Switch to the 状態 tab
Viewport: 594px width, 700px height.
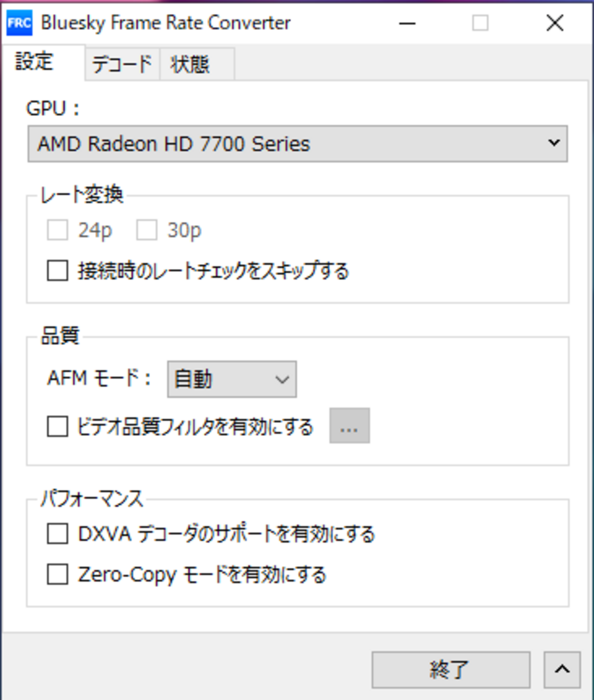click(190, 64)
